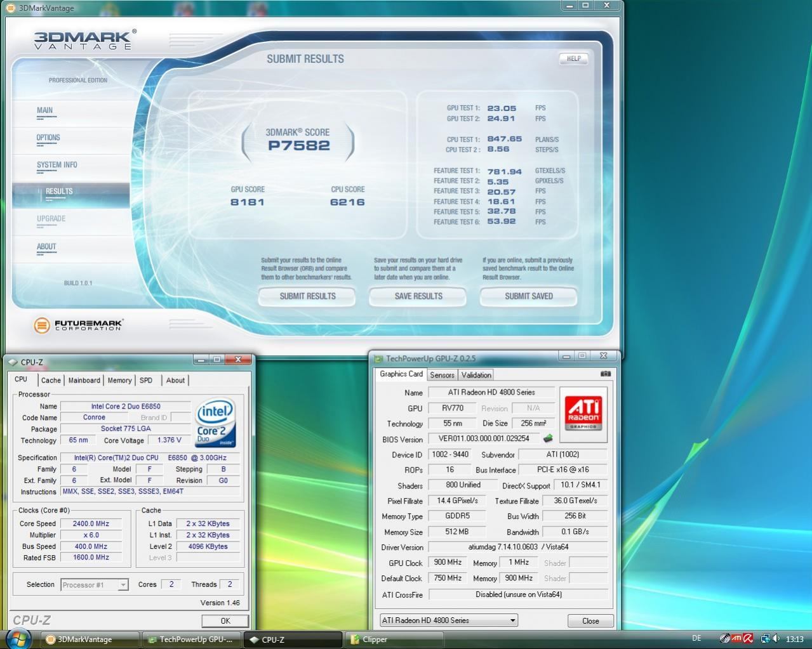The height and width of the screenshot is (649, 812).
Task: Click the network connection tray icon
Action: pyautogui.click(x=764, y=639)
